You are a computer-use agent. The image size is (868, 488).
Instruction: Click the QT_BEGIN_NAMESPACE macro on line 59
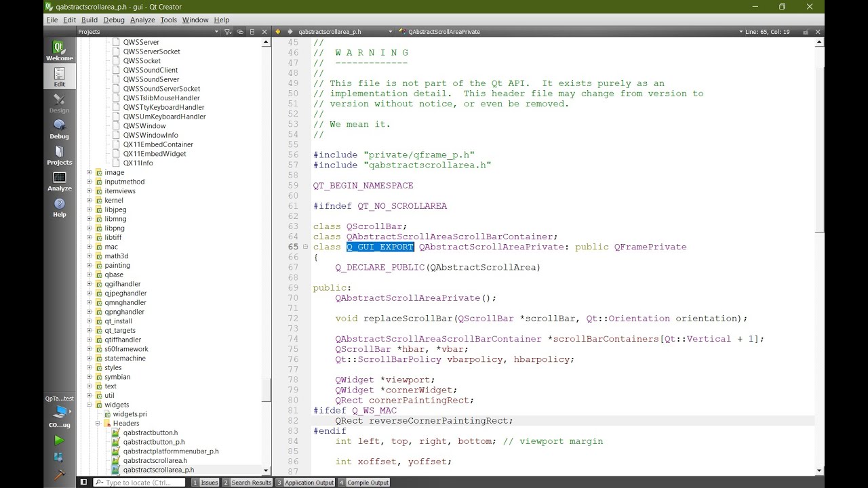tap(363, 186)
